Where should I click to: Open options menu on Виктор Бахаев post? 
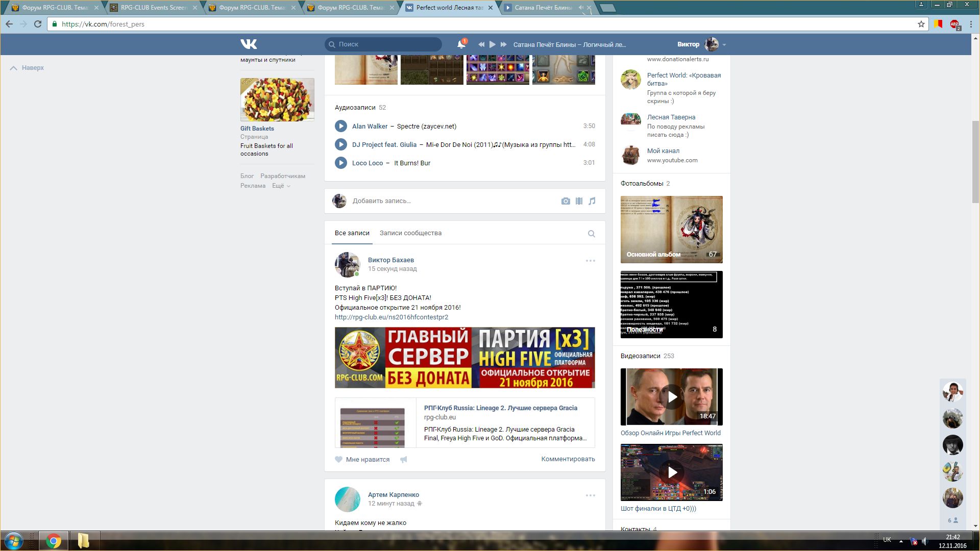[x=591, y=261]
